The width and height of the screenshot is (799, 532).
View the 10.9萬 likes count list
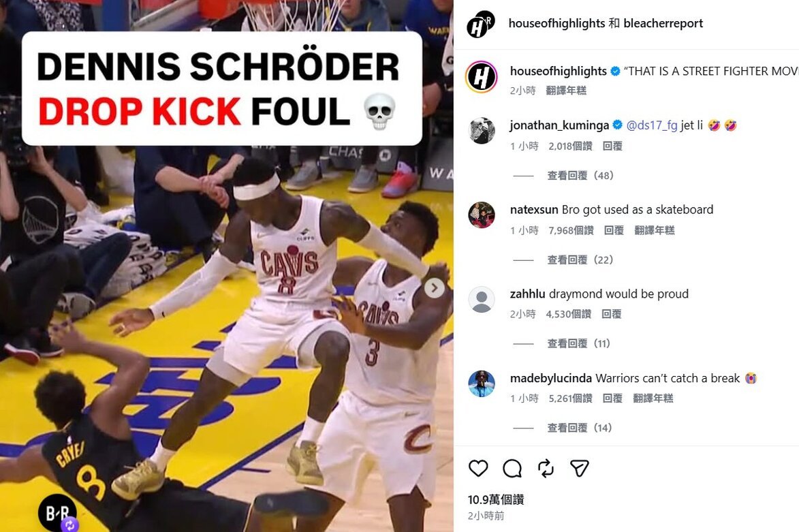click(496, 499)
